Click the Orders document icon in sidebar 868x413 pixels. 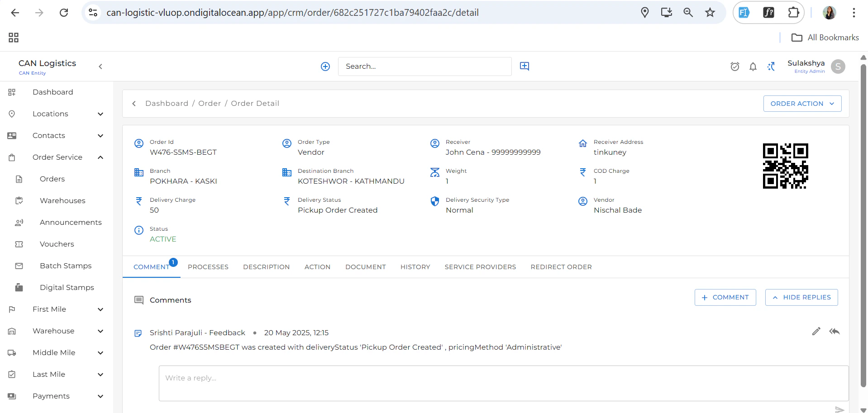click(19, 179)
